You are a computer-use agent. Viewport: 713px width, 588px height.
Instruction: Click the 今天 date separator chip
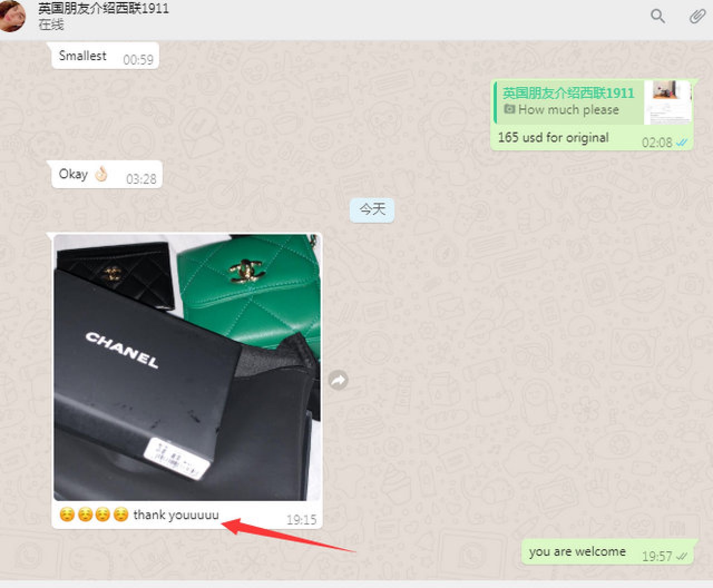372,210
